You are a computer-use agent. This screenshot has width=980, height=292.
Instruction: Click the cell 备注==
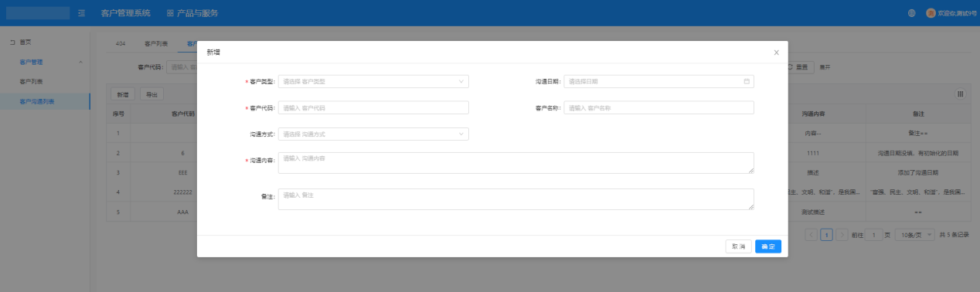(918, 133)
